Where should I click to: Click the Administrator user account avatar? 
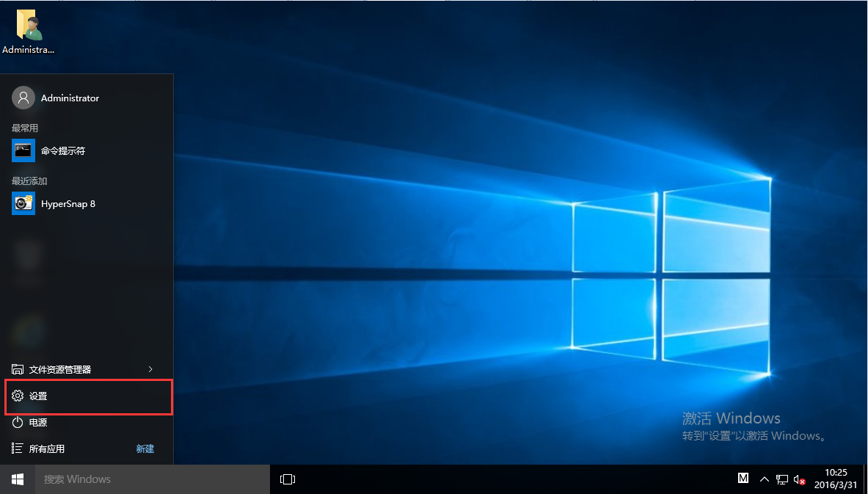coord(23,98)
